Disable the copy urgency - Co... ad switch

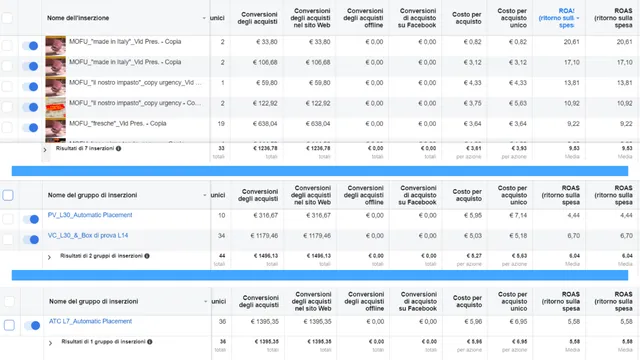(x=30, y=107)
